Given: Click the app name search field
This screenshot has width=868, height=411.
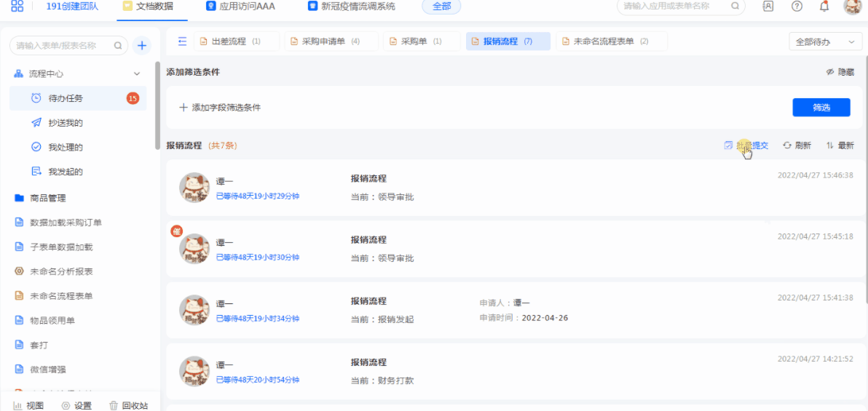Looking at the screenshot, I should [675, 7].
